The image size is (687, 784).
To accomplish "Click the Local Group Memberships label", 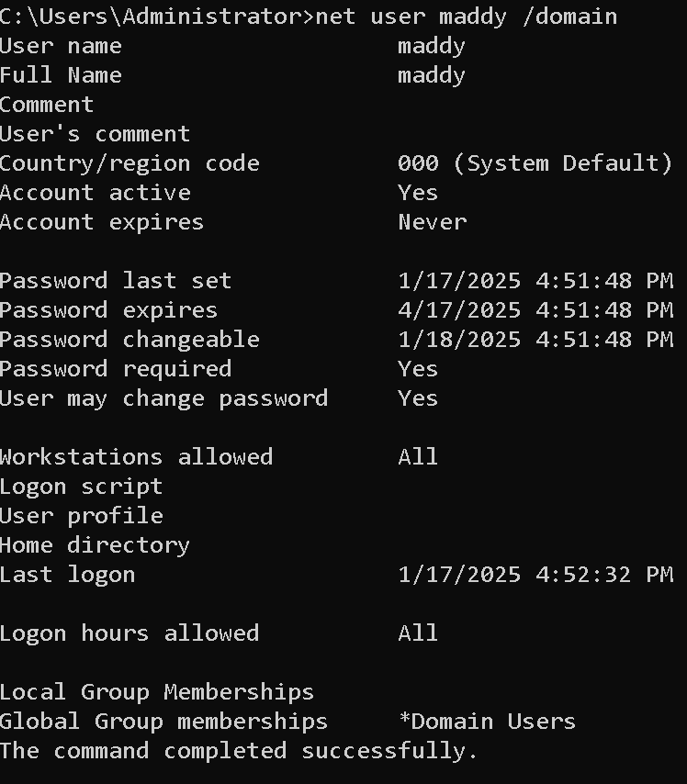I will click(157, 692).
